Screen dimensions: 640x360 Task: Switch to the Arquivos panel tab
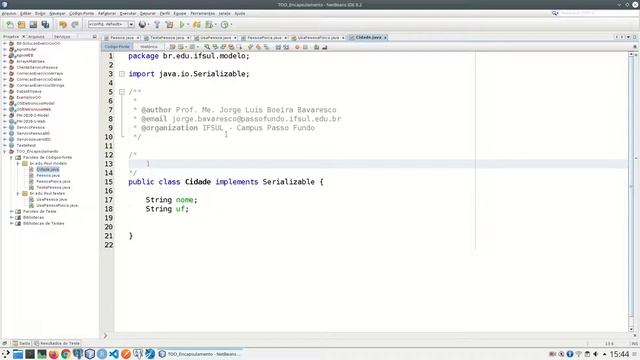click(x=36, y=37)
